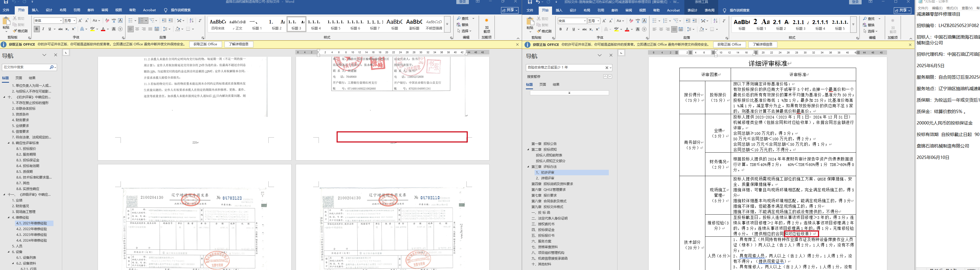Click 获取正版 Office button in 招标文件 window
The height and width of the screenshot is (270, 980).
click(729, 44)
